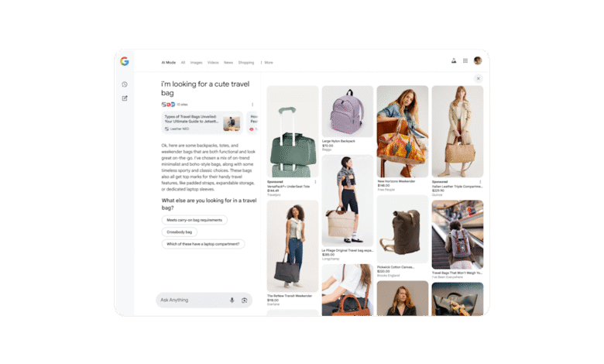Start a new search with the compose icon

pos(125,98)
